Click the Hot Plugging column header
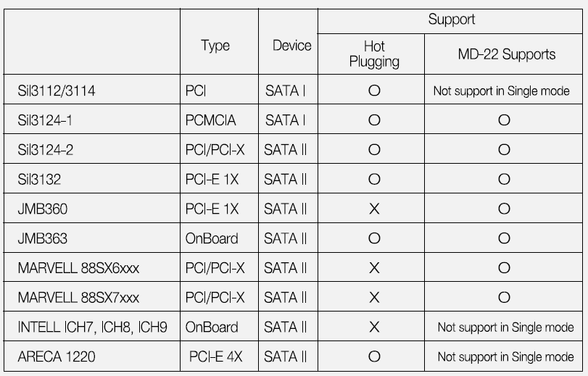This screenshot has height=376, width=588. click(x=374, y=54)
